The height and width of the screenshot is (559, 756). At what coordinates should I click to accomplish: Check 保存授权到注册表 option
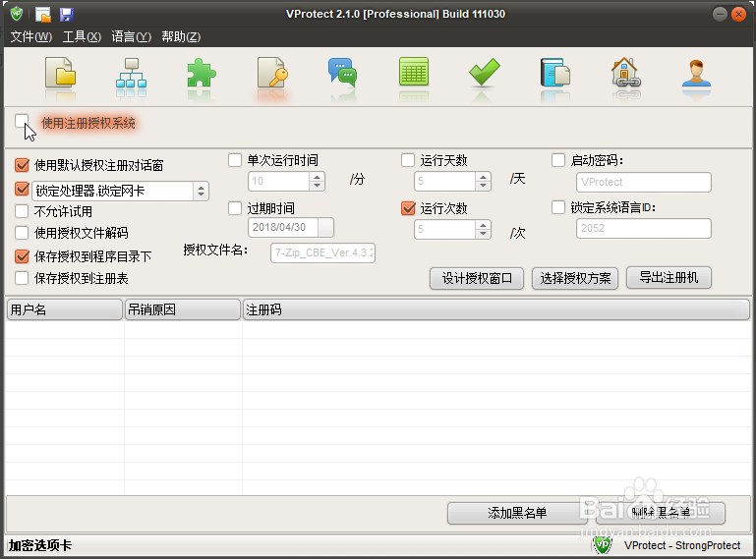tap(22, 278)
